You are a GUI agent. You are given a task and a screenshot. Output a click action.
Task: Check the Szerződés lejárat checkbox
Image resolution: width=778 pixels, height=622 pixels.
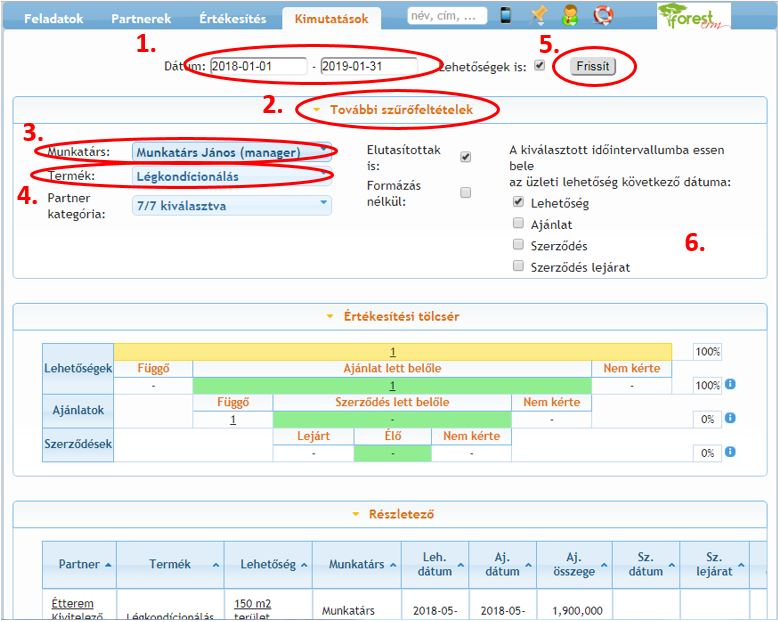tap(518, 266)
